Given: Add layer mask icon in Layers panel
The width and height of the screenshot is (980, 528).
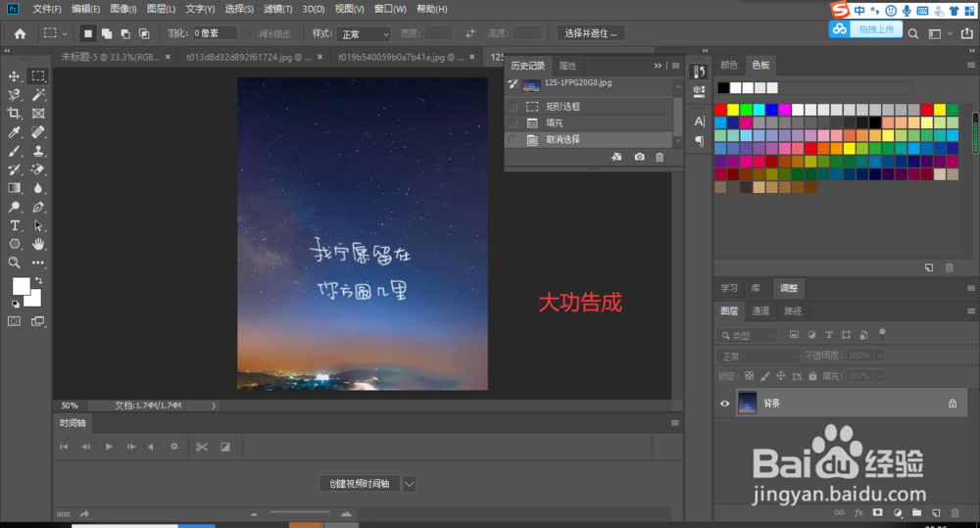Looking at the screenshot, I should coord(877,513).
